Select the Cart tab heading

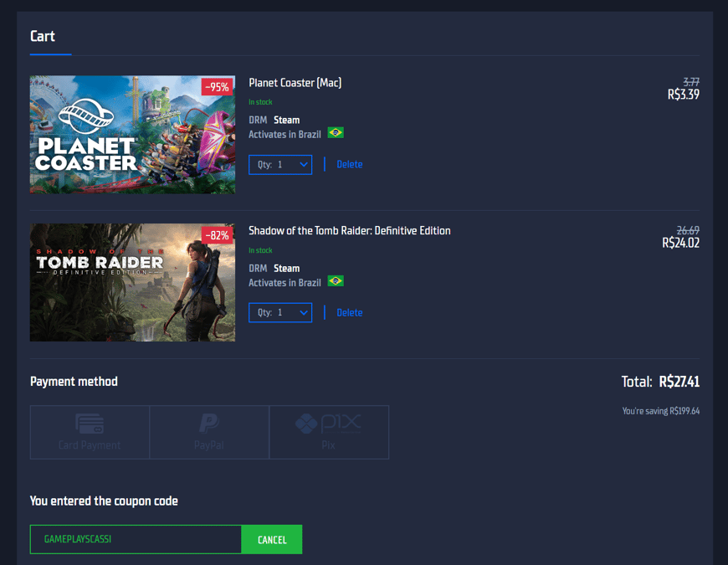click(43, 36)
